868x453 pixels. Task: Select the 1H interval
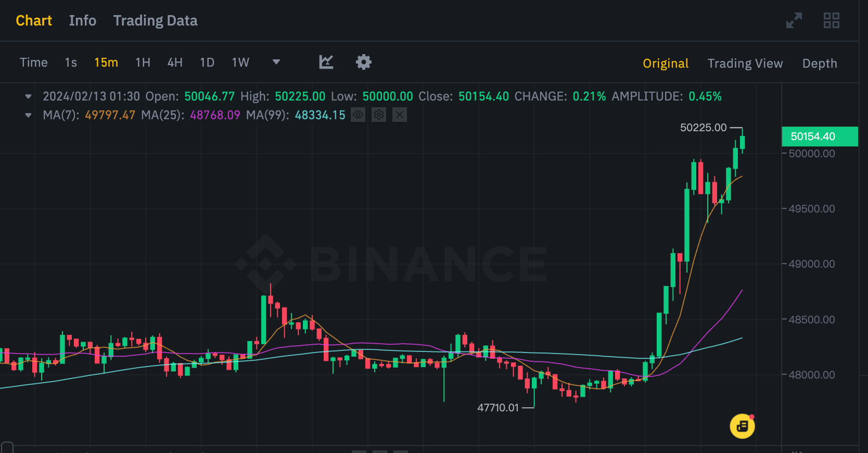click(143, 63)
